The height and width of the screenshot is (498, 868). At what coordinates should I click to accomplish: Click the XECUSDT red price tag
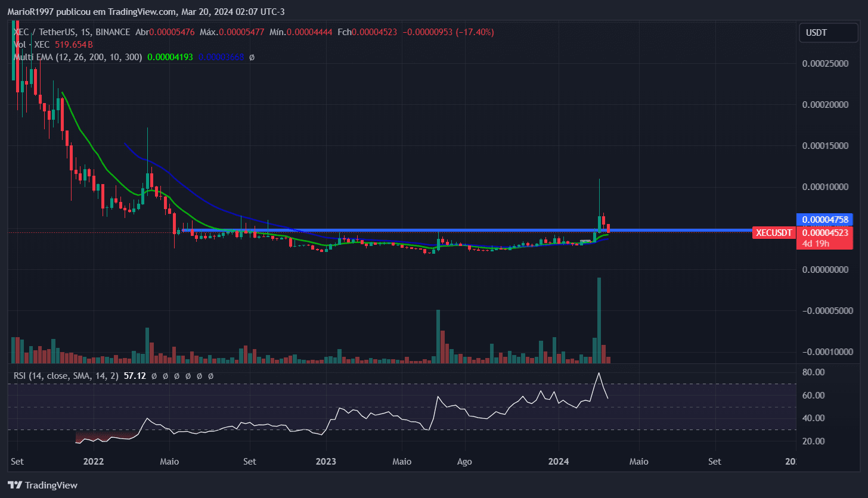pos(773,233)
